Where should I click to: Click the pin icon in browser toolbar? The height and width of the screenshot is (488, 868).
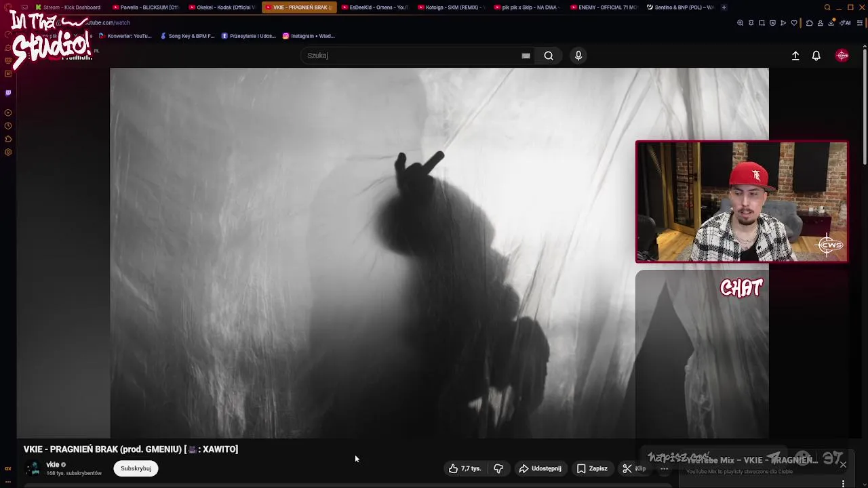tap(751, 23)
